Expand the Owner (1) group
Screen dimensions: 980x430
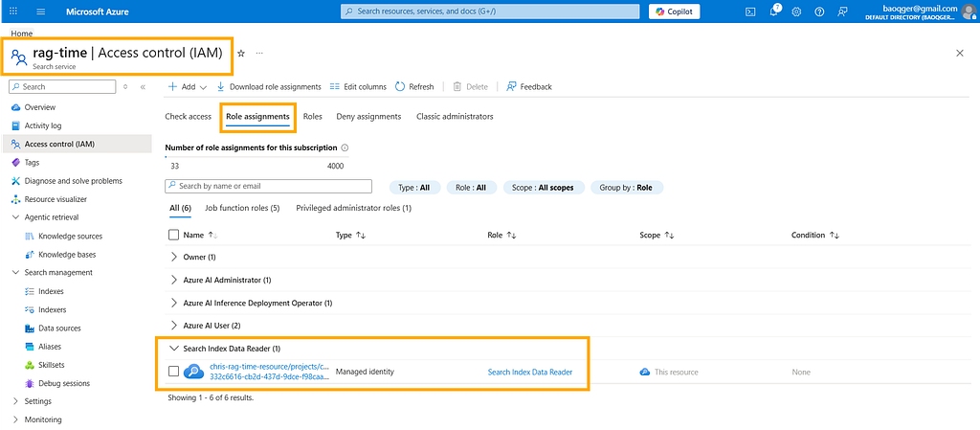click(174, 257)
